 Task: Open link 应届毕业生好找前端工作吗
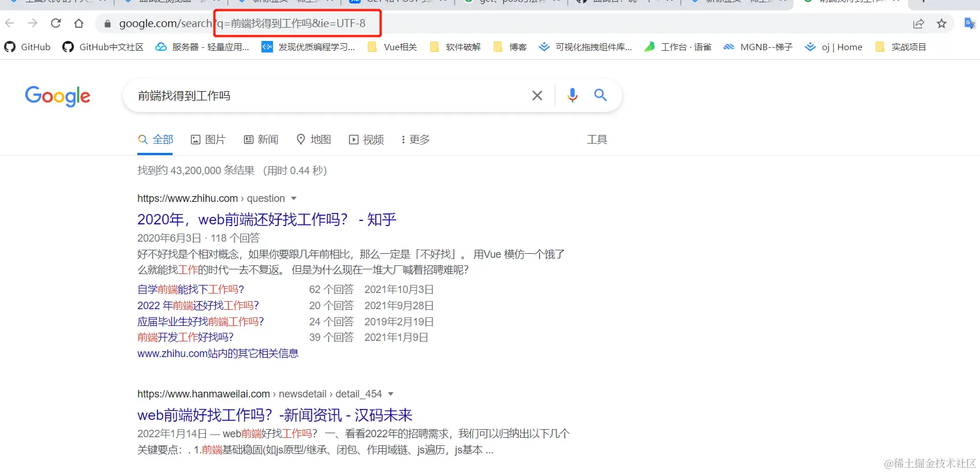pyautogui.click(x=200, y=322)
